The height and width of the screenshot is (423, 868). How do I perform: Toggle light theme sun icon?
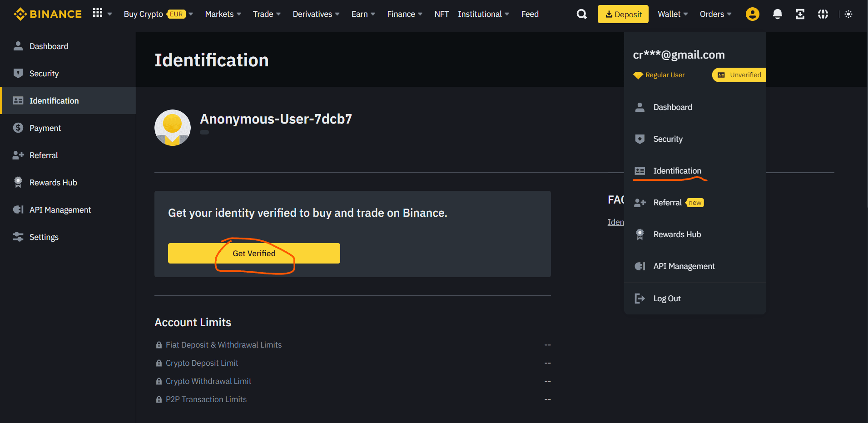pyautogui.click(x=848, y=14)
